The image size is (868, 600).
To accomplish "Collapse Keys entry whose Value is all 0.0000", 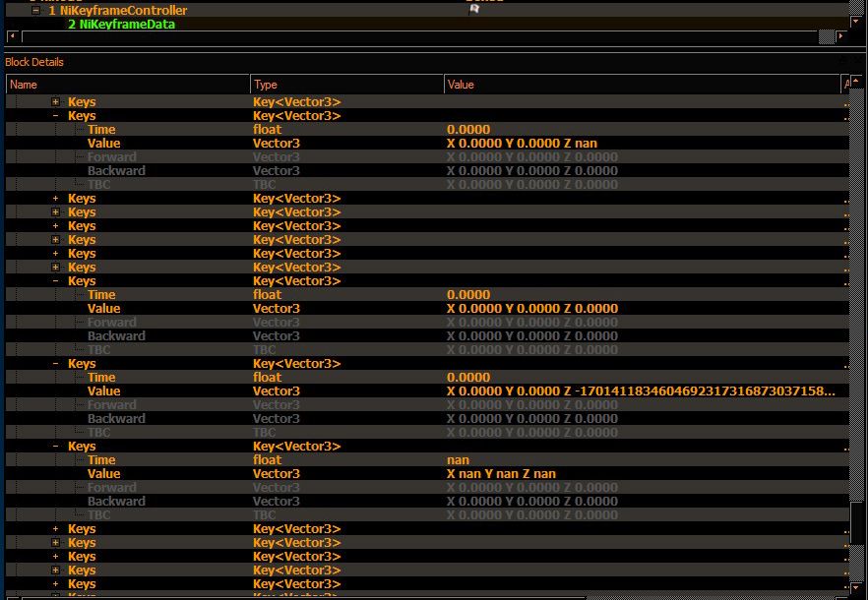I will pyautogui.click(x=55, y=281).
